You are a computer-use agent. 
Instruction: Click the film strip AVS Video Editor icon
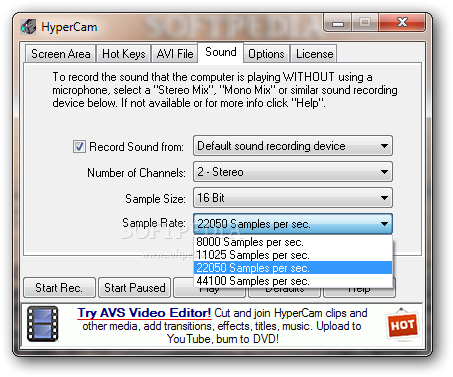point(43,324)
